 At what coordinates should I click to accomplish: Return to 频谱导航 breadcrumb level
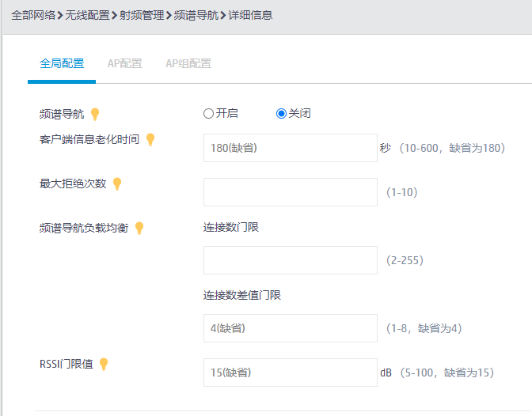196,15
